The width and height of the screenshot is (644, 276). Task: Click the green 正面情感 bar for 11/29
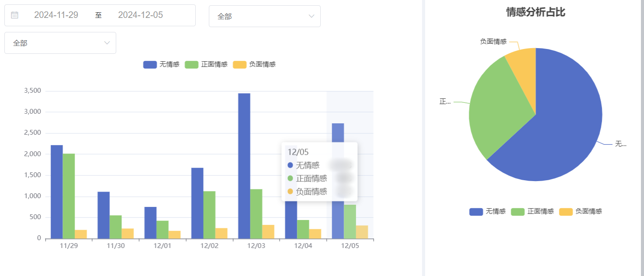point(69,196)
